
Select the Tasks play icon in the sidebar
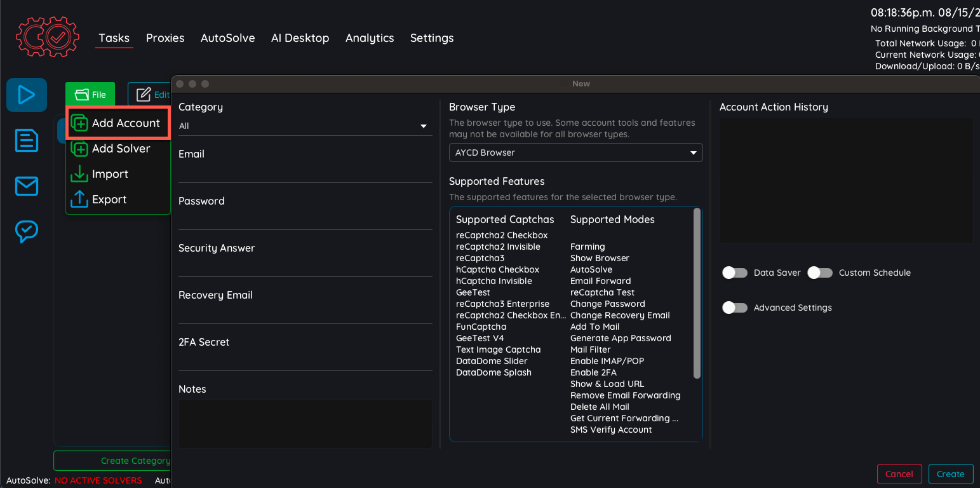26,95
